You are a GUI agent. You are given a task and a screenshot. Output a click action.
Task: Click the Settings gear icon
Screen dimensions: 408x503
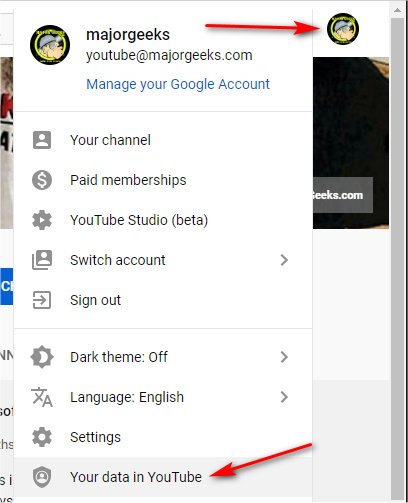click(42, 437)
